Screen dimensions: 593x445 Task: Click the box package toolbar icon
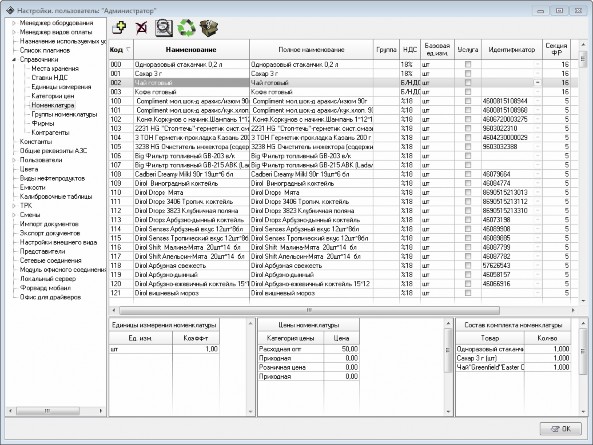(209, 28)
